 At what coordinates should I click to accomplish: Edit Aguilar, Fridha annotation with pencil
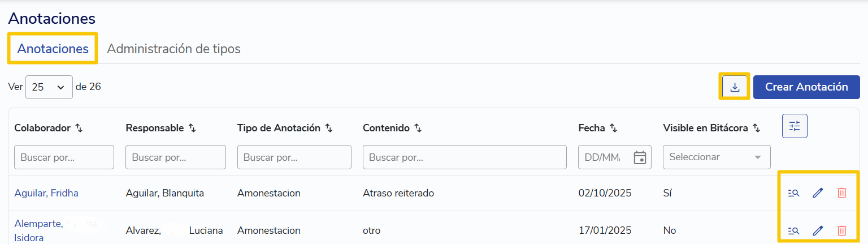pyautogui.click(x=818, y=193)
